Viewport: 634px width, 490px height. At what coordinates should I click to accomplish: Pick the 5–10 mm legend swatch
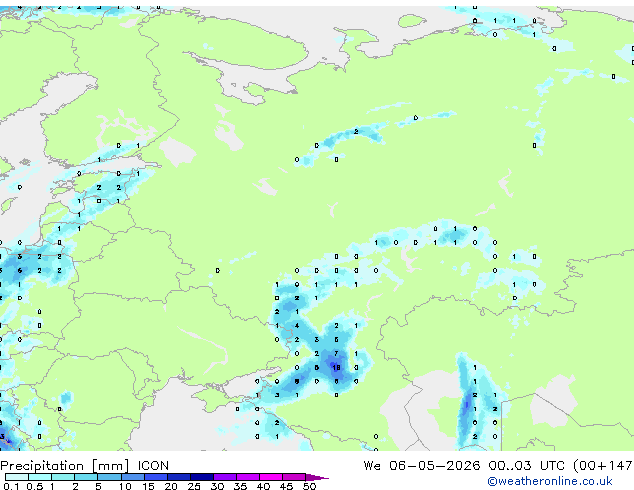click(109, 477)
